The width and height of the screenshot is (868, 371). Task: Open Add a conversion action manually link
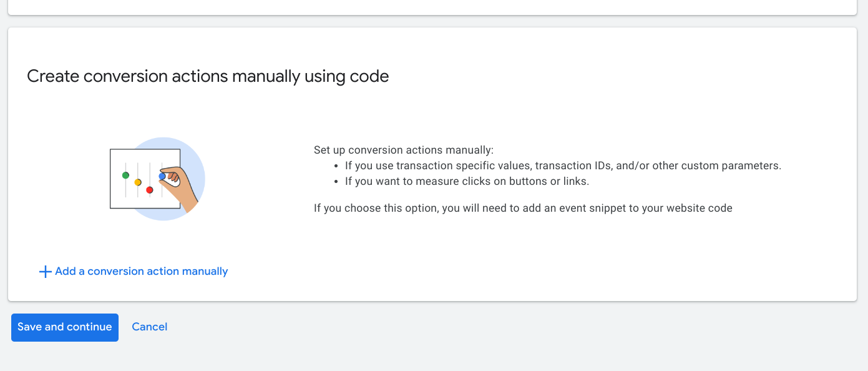pos(141,272)
